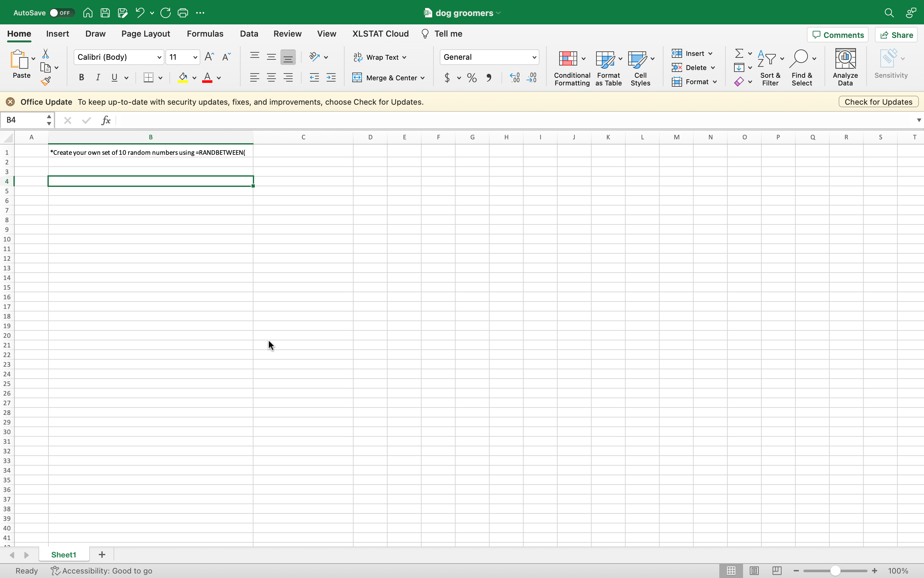Toggle Bold formatting
Image resolution: width=924 pixels, height=578 pixels.
click(x=81, y=78)
